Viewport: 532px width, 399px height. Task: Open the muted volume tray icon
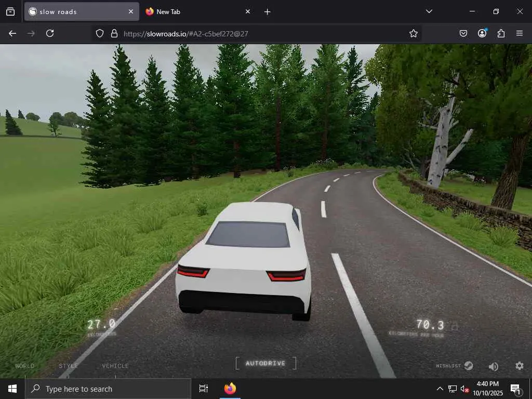pos(464,389)
